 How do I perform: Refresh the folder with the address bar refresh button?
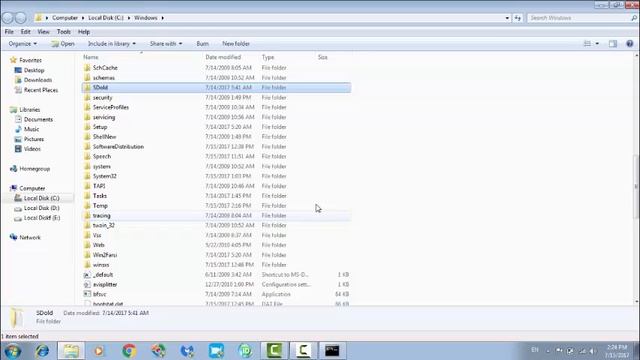click(518, 18)
